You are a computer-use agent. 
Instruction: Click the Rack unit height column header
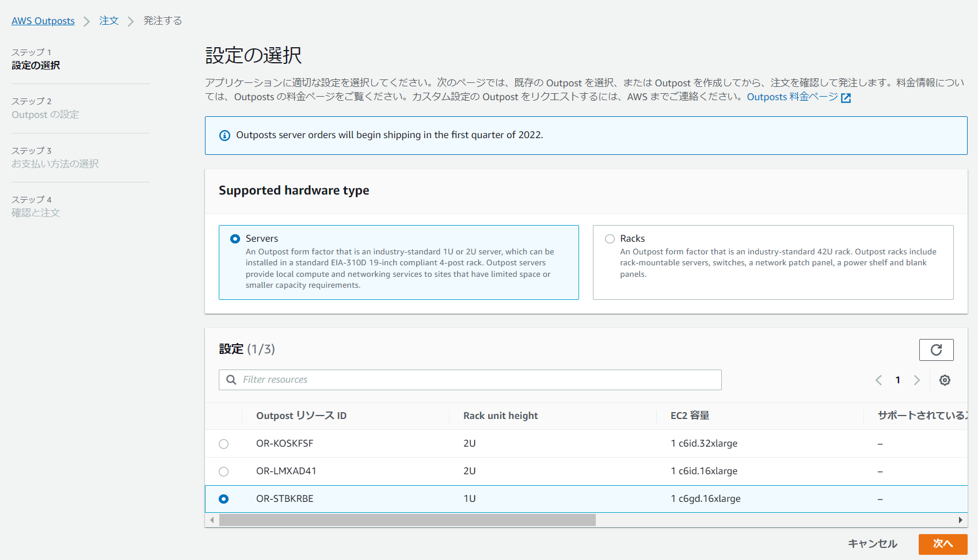tap(500, 416)
